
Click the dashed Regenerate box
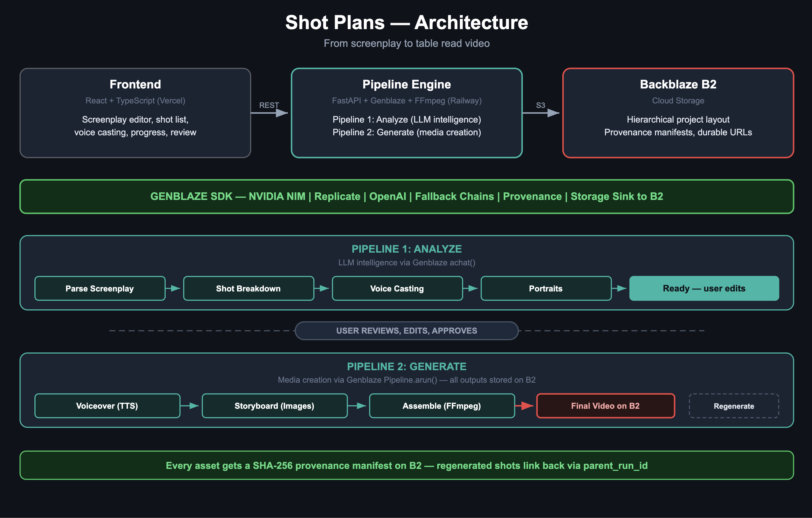click(734, 406)
